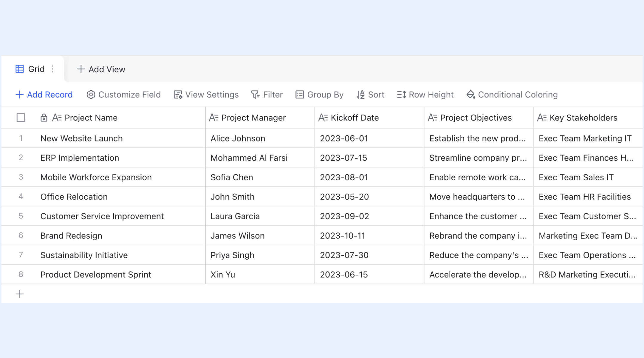The width and height of the screenshot is (644, 358).
Task: Click the Streamline company pr... objectives cell
Action: click(x=479, y=158)
